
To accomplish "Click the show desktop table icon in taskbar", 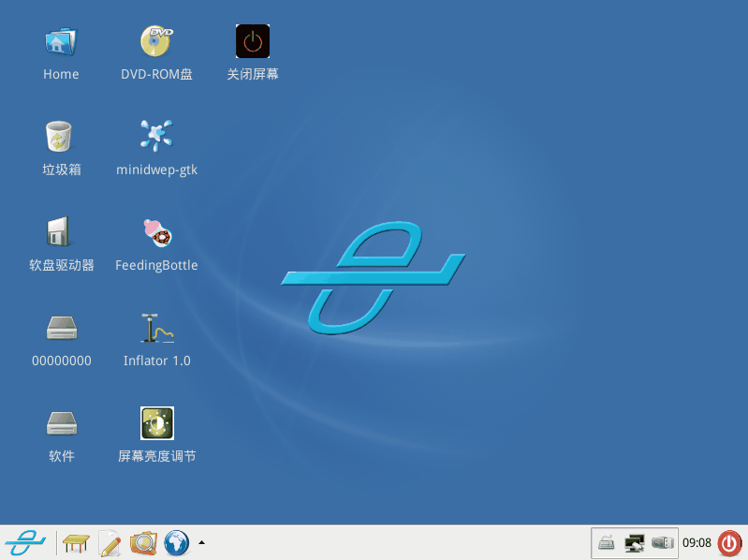I will click(76, 543).
